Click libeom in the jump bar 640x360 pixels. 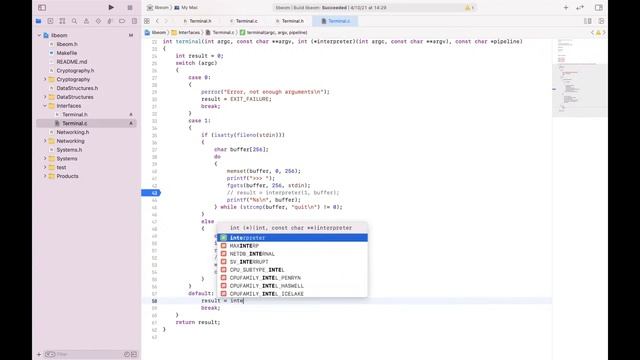(156, 32)
